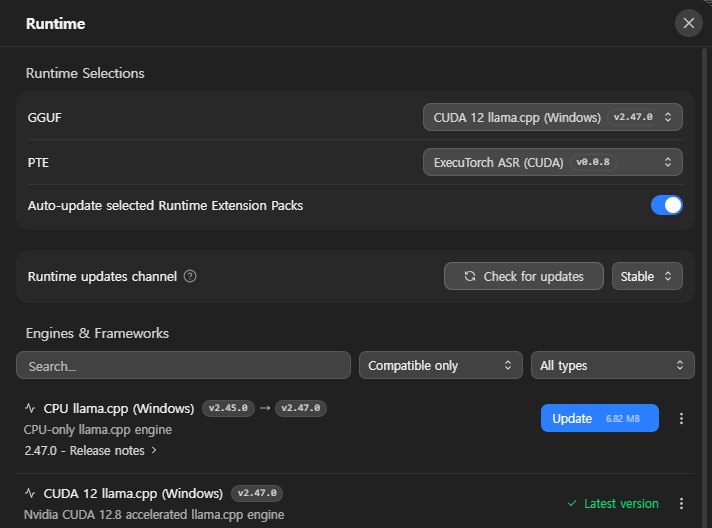Open the All types filter dropdown
Viewport: 712px width, 528px height.
pyautogui.click(x=612, y=365)
